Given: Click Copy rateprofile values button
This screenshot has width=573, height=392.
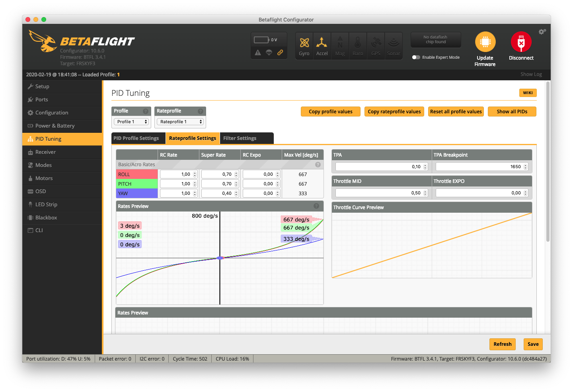Looking at the screenshot, I should tap(394, 112).
